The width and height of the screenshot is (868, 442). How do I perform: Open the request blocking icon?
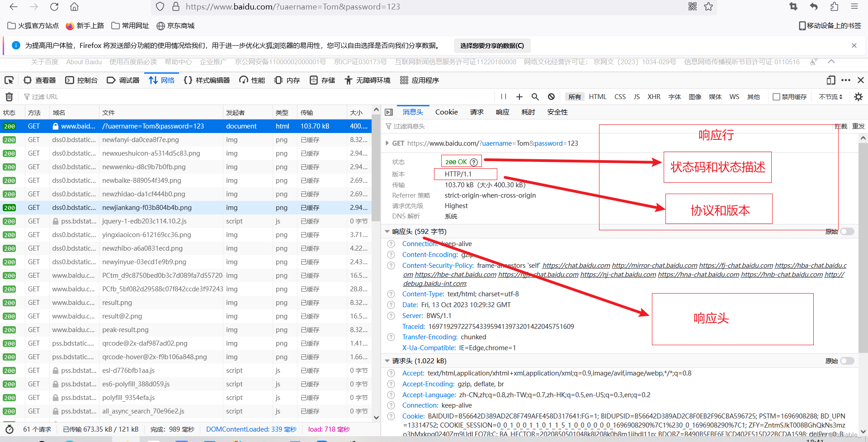[551, 96]
